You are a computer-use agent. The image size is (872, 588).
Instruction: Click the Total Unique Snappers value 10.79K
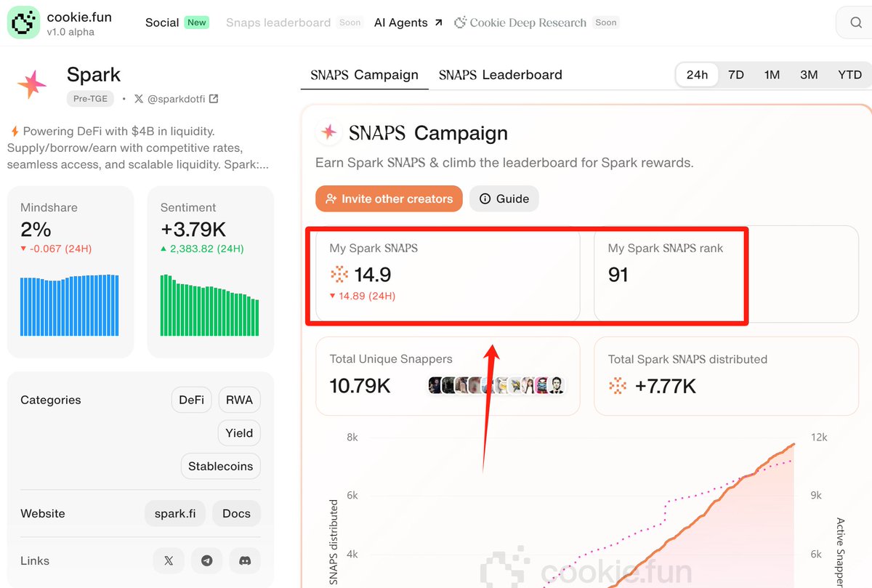(x=360, y=386)
